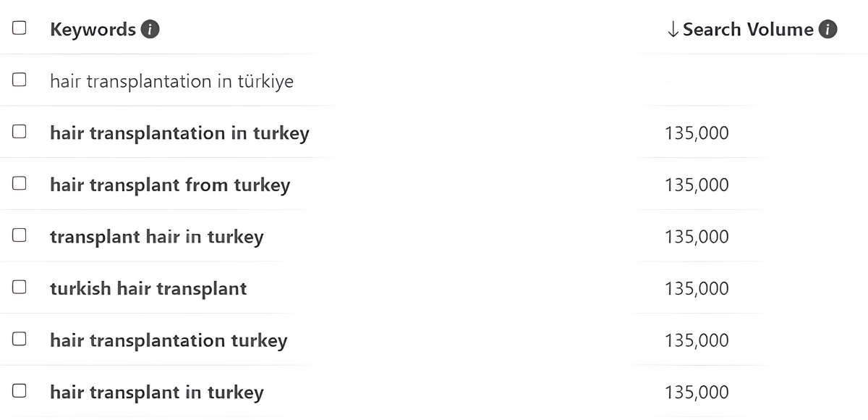The image size is (868, 420).
Task: Select the 'turkish hair transplant' checkbox
Action: (x=20, y=287)
